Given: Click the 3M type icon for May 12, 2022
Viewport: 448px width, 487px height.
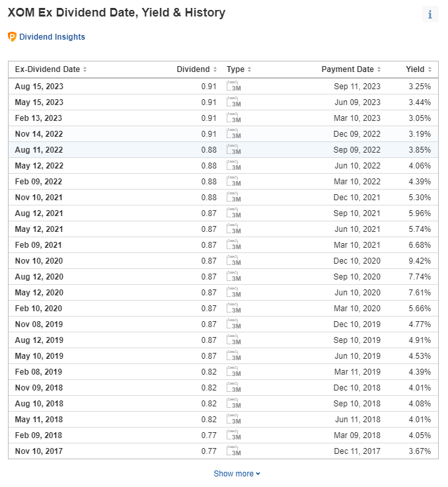Looking at the screenshot, I should click(x=234, y=166).
